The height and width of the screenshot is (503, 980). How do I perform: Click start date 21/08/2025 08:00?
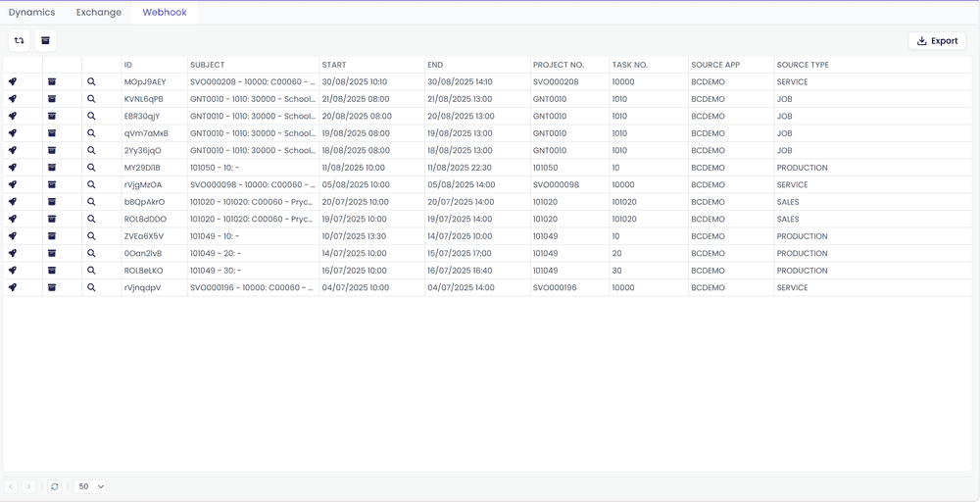(356, 99)
